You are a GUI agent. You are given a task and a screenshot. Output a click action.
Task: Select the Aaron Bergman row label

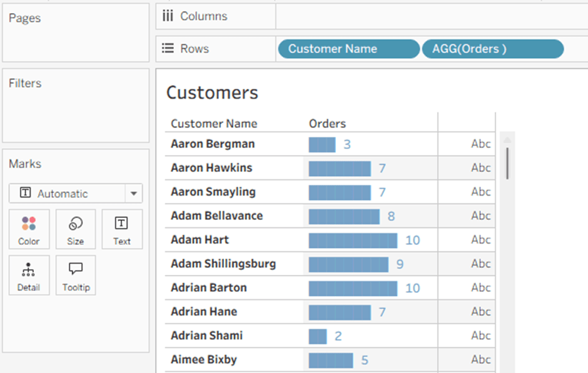pyautogui.click(x=213, y=144)
